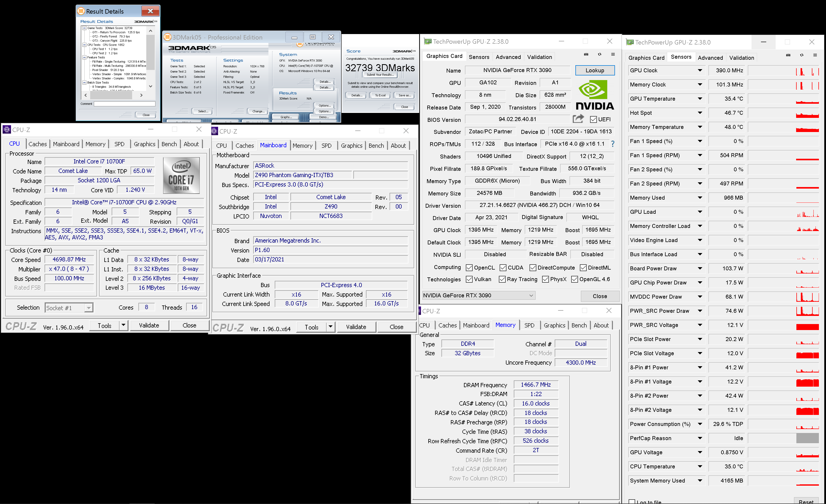Toggle the OpenCL checkbox
This screenshot has height=504, width=826.
[469, 267]
